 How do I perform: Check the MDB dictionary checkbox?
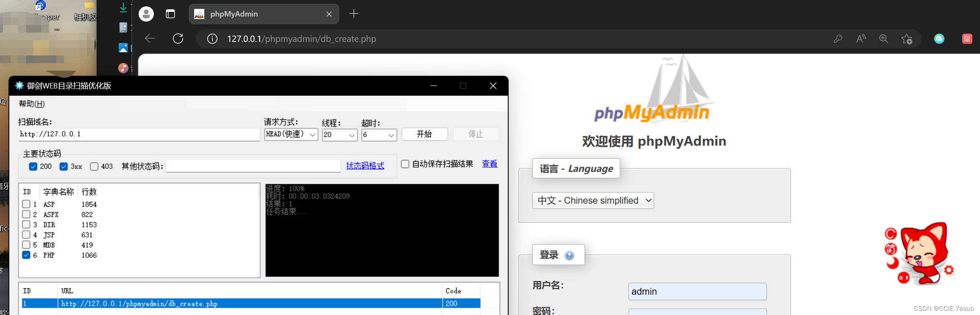26,245
